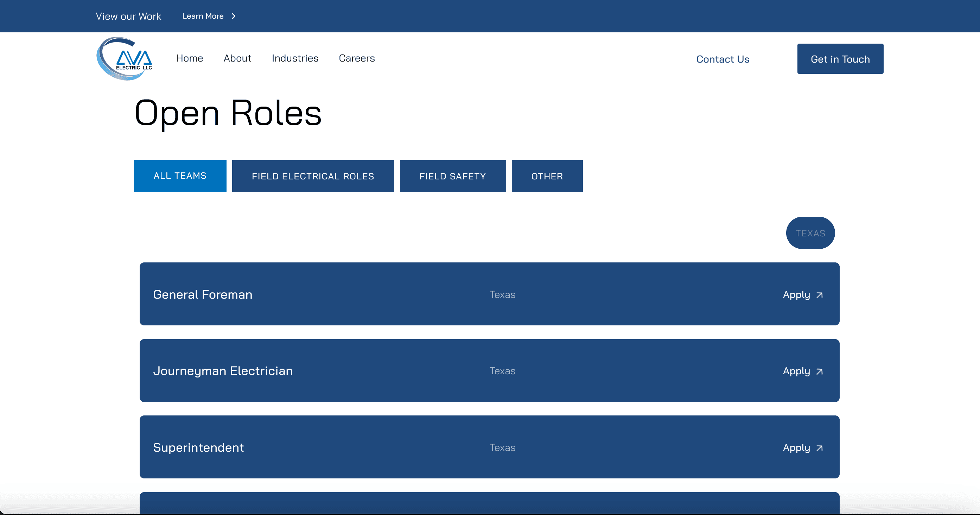980x515 pixels.
Task: Click the arrow icon on Superintendent Apply
Action: click(x=820, y=448)
